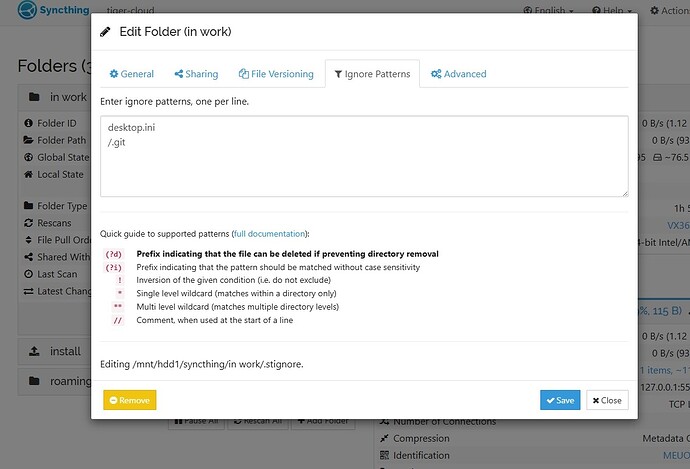Click the text area resize handle
The width and height of the screenshot is (690, 469).
[x=625, y=193]
